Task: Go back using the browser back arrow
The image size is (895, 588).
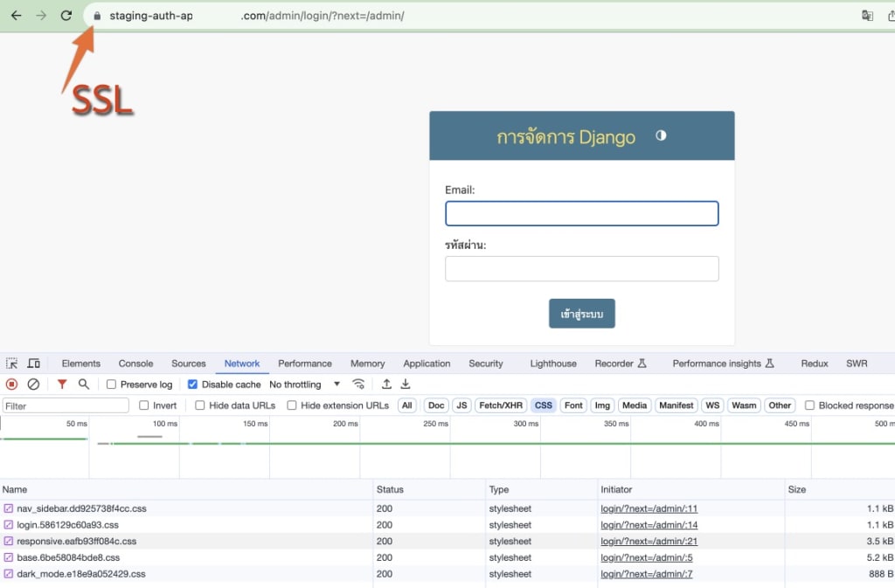Action: pyautogui.click(x=16, y=16)
